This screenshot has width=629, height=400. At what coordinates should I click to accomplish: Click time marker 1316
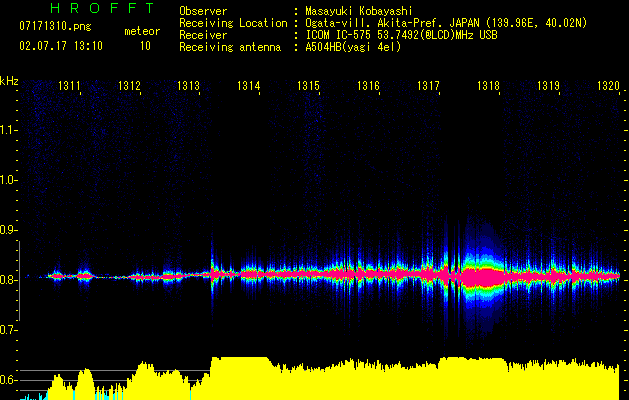[x=368, y=86]
